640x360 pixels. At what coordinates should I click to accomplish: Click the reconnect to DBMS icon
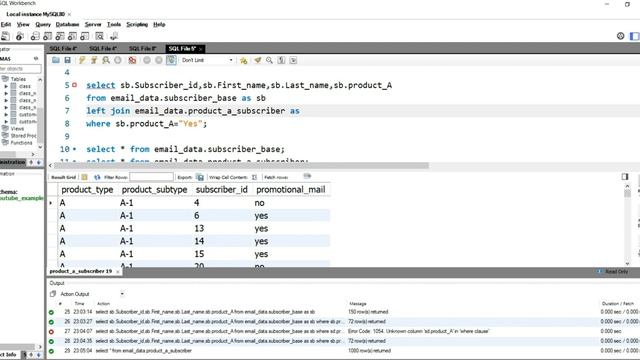coord(114,36)
